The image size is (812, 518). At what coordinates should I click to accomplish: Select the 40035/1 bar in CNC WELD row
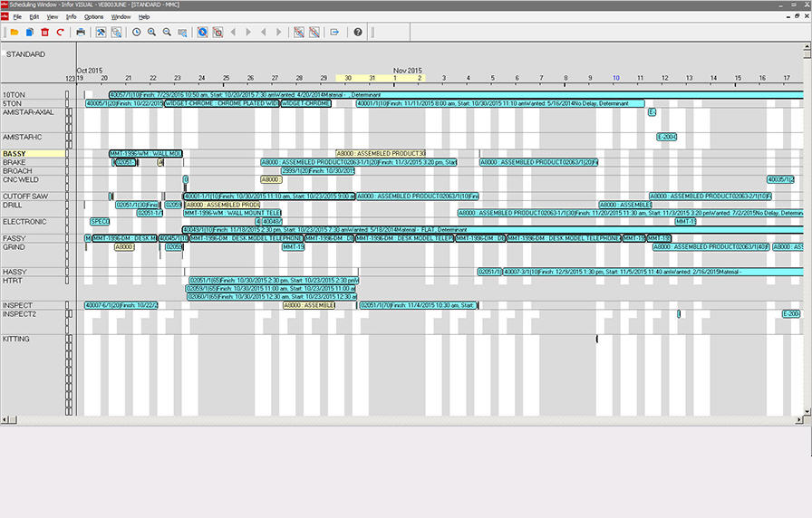[x=780, y=179]
